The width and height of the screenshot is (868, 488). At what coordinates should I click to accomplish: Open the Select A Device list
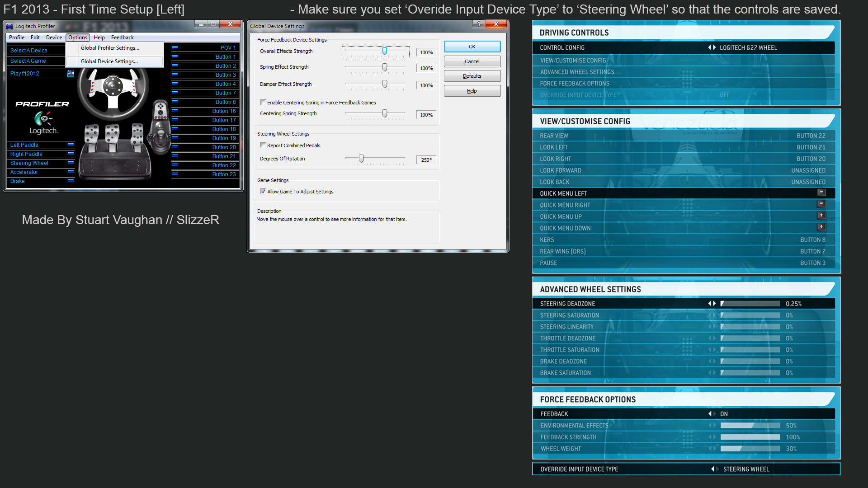point(29,51)
